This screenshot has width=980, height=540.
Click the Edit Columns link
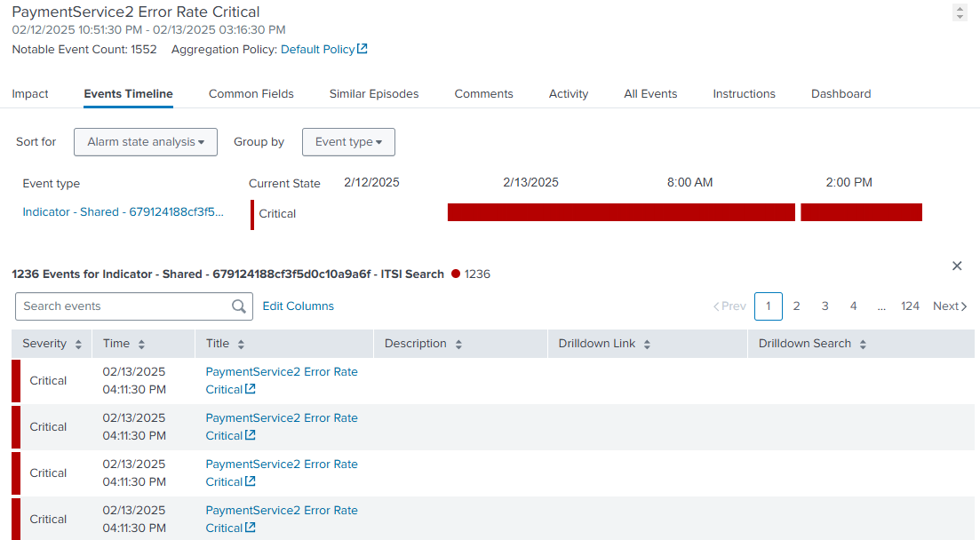point(299,306)
